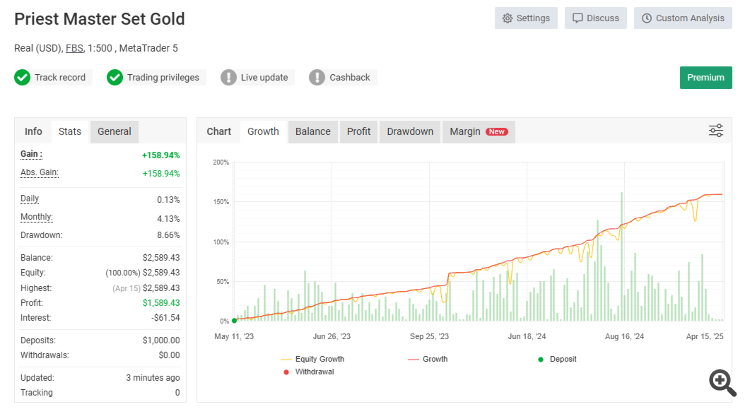Image resolution: width=750 pixels, height=409 pixels.
Task: Click the Trading privileges green checkmark icon
Action: [x=115, y=77]
